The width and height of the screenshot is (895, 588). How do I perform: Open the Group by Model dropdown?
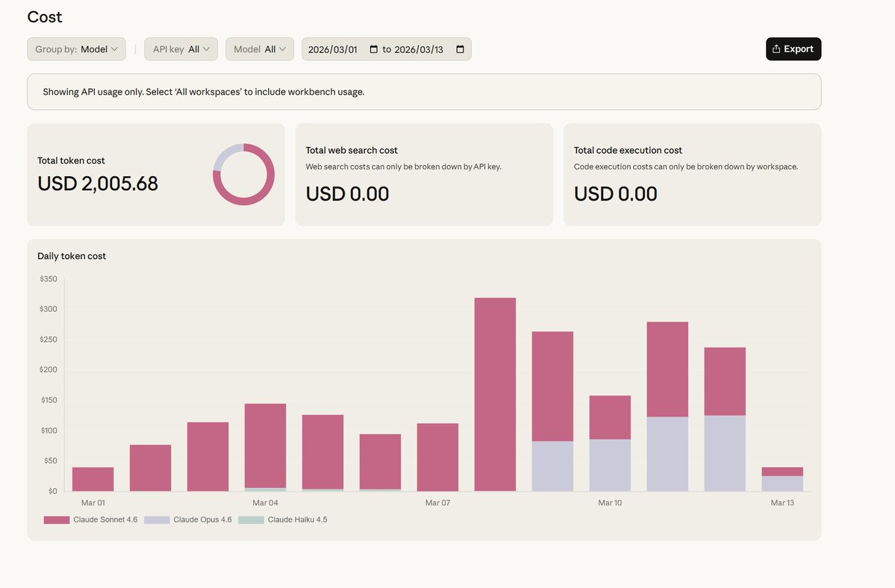tap(76, 49)
